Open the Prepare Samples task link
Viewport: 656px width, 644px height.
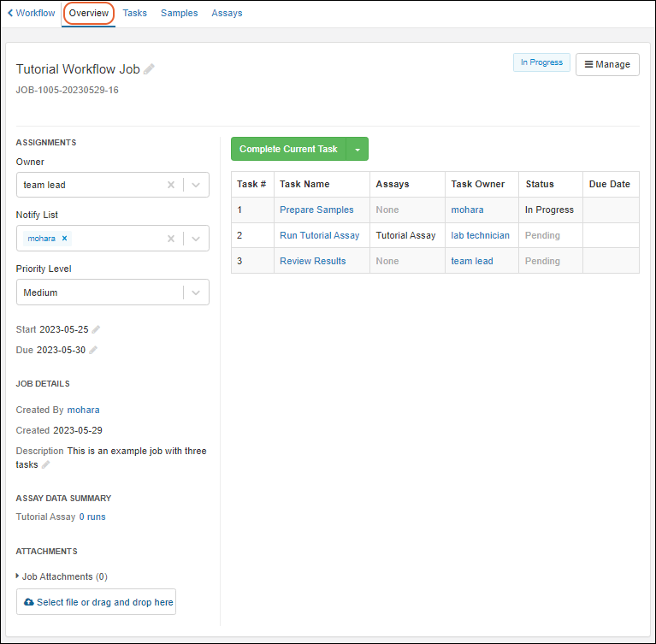316,210
